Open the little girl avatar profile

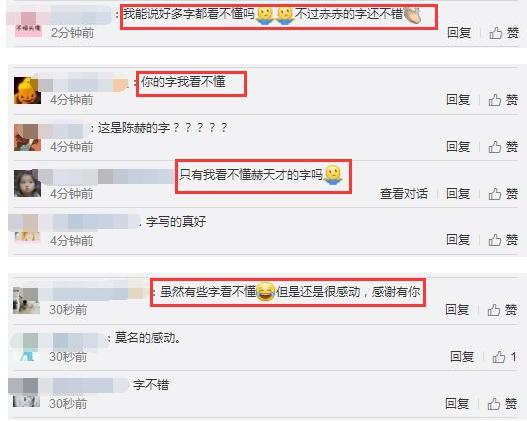27,183
